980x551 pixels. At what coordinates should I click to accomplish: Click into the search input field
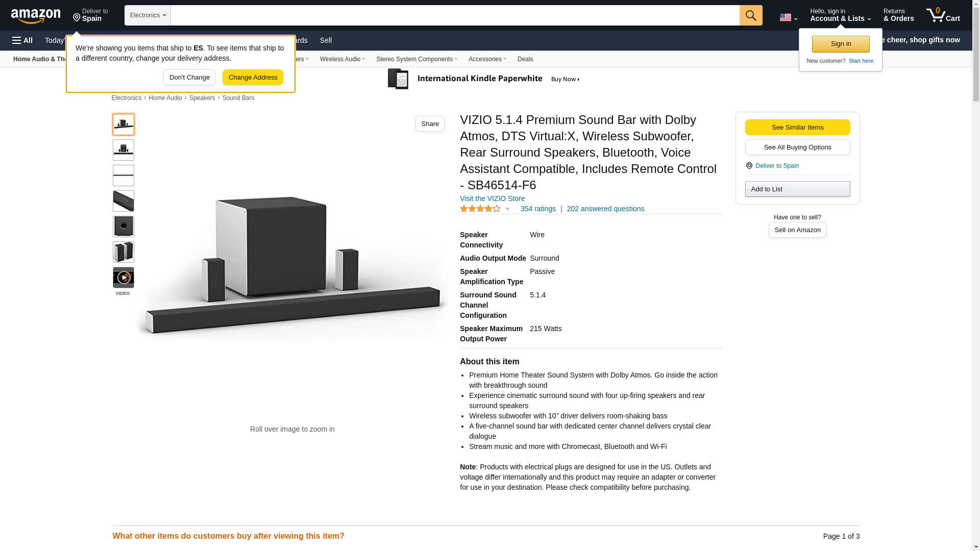454,15
